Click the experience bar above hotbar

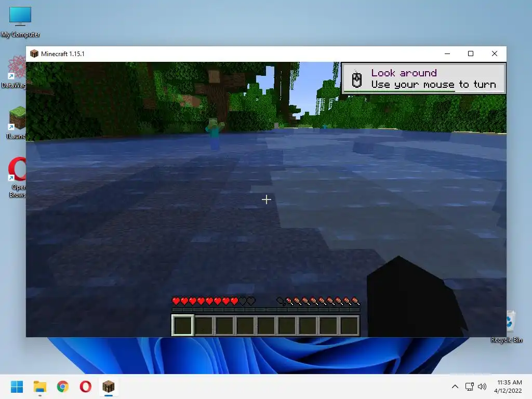pyautogui.click(x=266, y=310)
